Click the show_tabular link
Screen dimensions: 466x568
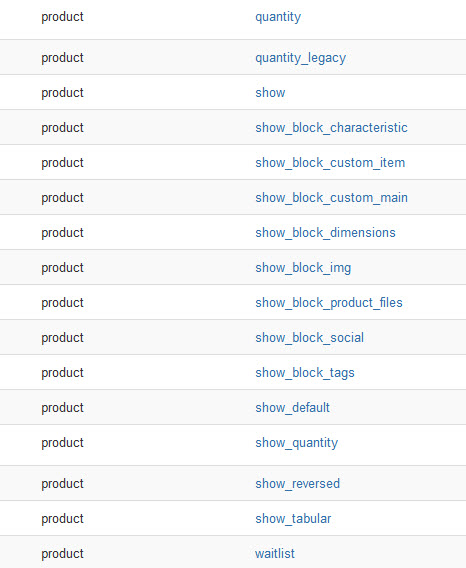tap(293, 519)
